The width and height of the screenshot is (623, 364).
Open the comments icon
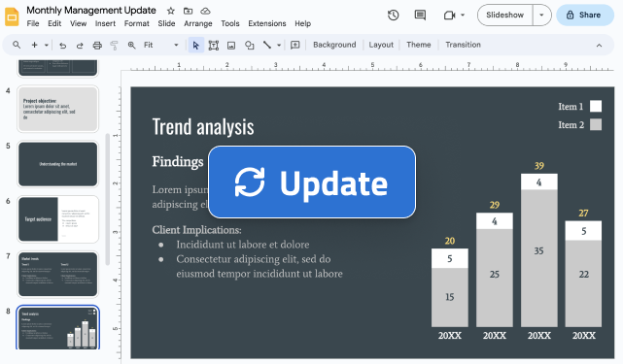(x=420, y=16)
